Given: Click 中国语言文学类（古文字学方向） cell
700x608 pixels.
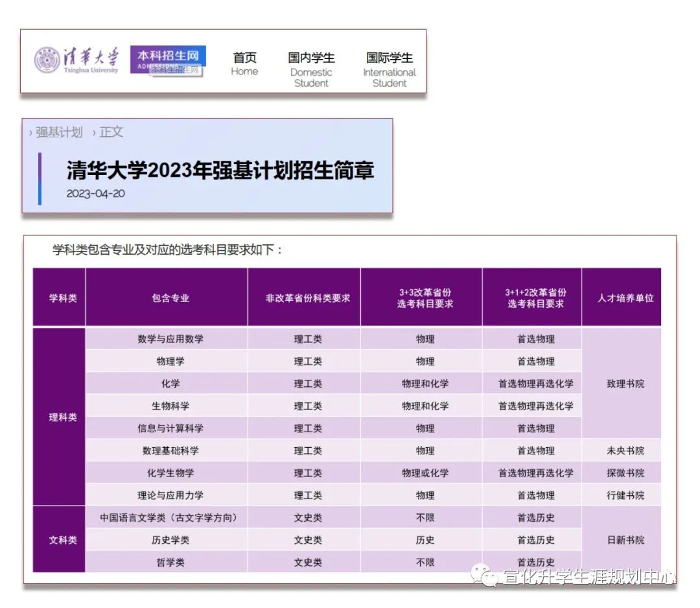Looking at the screenshot, I should pos(166,517).
